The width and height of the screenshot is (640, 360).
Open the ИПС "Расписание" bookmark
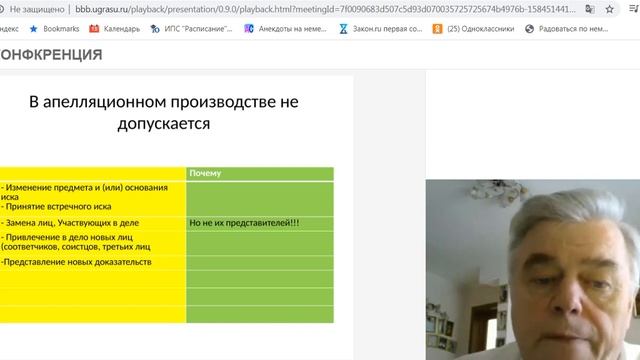[x=191, y=29]
